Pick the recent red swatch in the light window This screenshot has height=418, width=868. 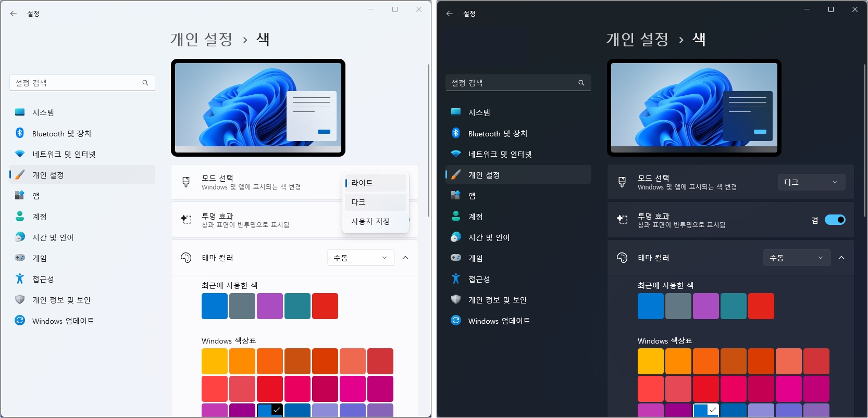(x=325, y=306)
